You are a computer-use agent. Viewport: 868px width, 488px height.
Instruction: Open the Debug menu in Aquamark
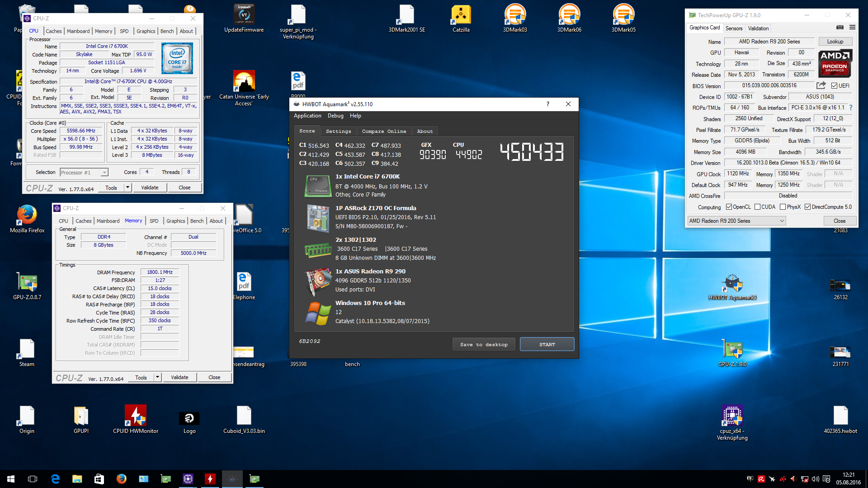(335, 116)
